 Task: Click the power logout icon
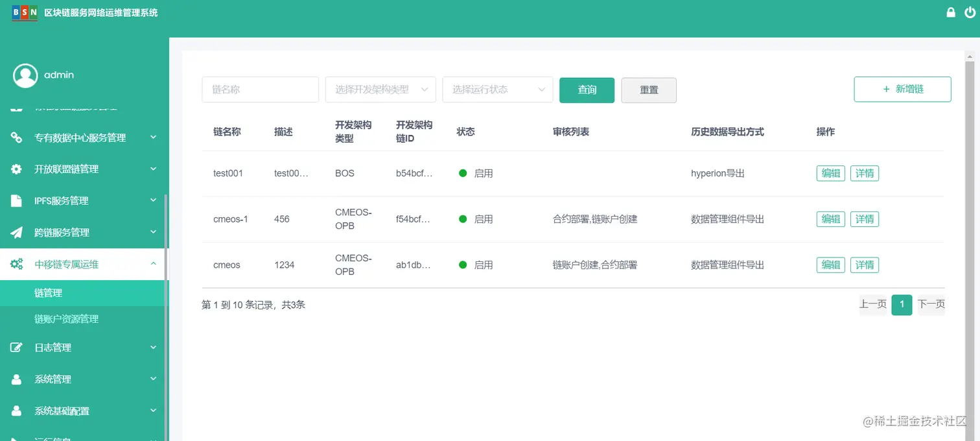click(x=970, y=12)
